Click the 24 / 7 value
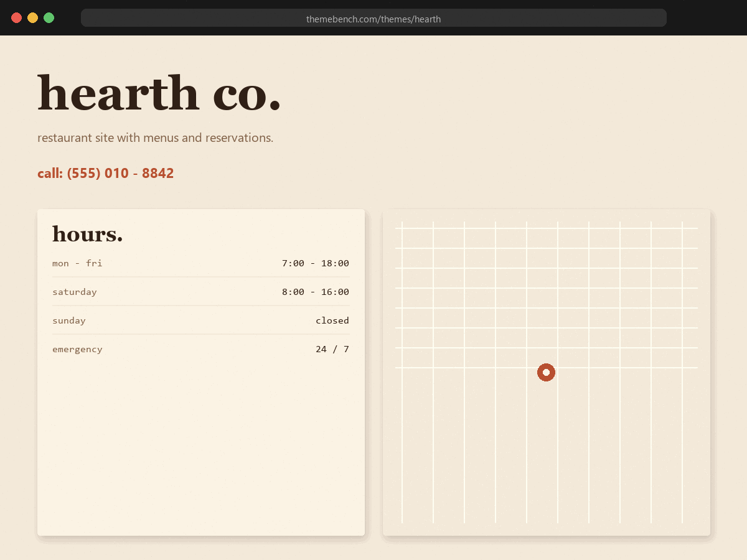 click(332, 349)
